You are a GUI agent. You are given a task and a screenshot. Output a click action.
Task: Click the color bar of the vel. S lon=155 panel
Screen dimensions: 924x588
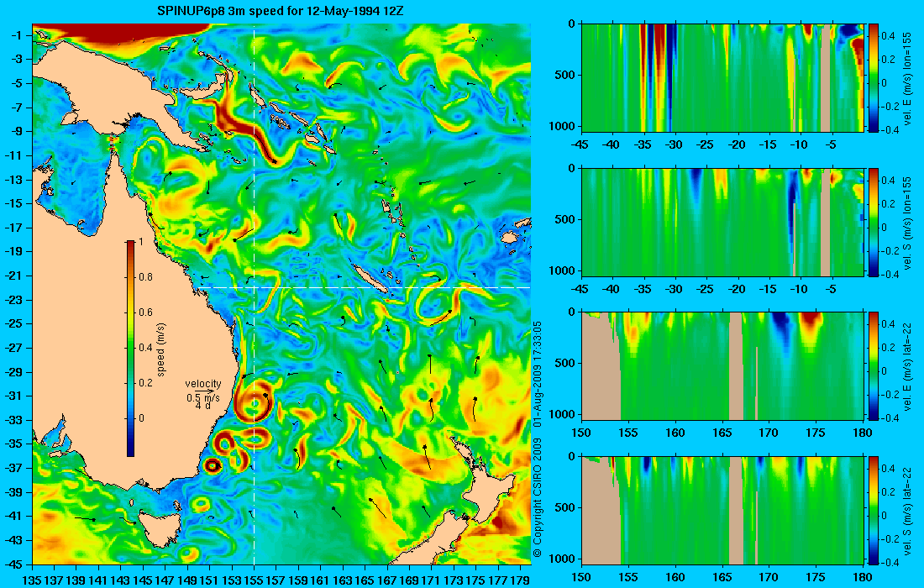[x=873, y=222]
